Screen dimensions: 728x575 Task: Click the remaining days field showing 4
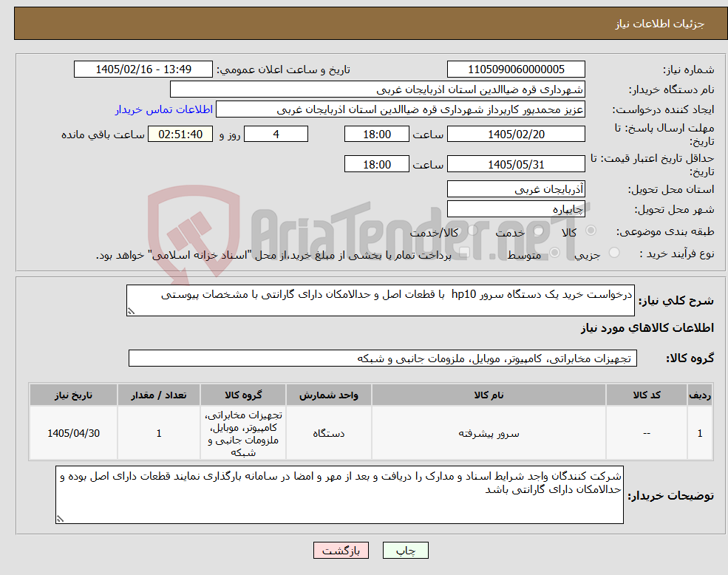276,135
